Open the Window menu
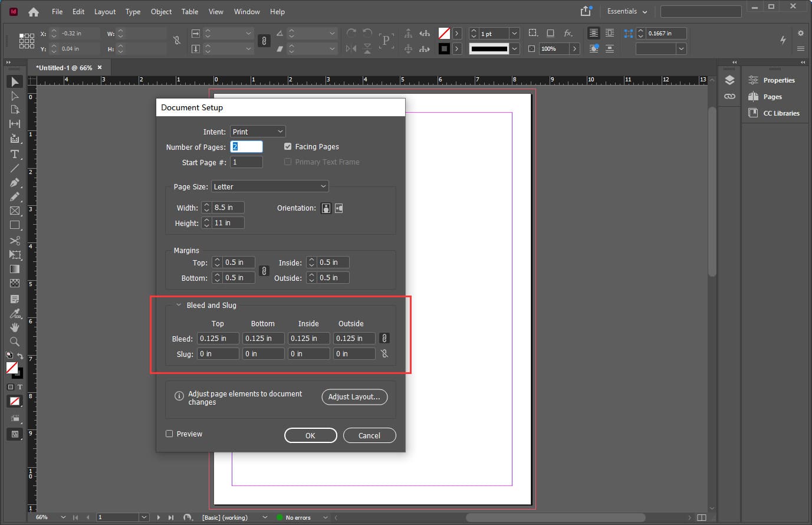 coord(246,11)
